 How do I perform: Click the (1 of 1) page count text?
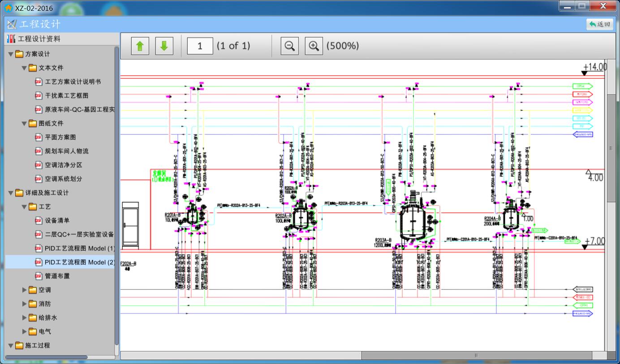pos(233,46)
